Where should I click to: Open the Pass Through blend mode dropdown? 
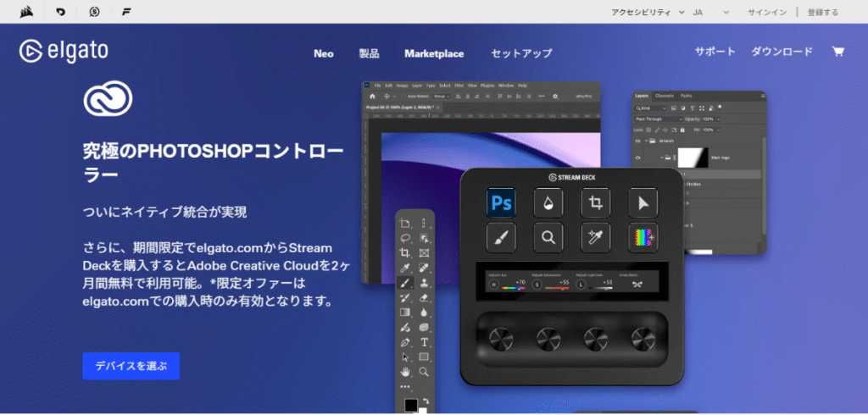click(659, 119)
